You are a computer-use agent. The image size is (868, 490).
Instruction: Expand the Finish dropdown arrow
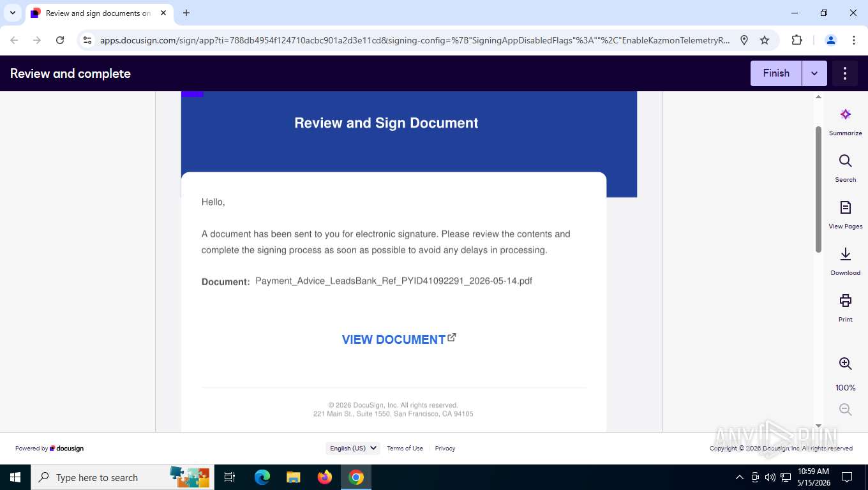814,73
